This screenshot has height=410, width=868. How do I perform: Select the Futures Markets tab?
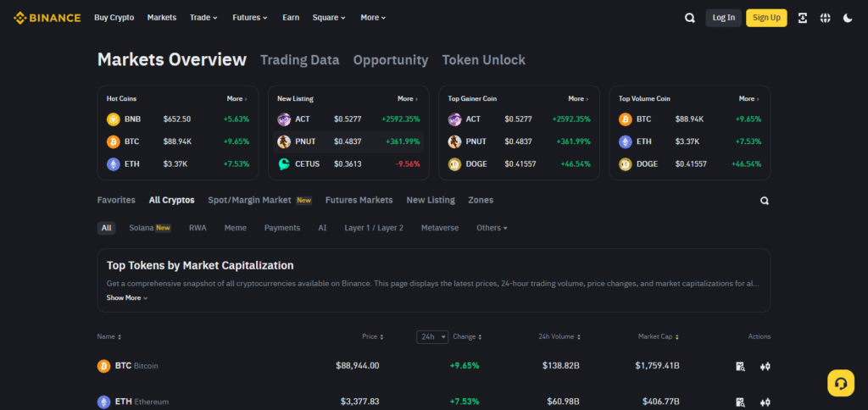tap(359, 200)
